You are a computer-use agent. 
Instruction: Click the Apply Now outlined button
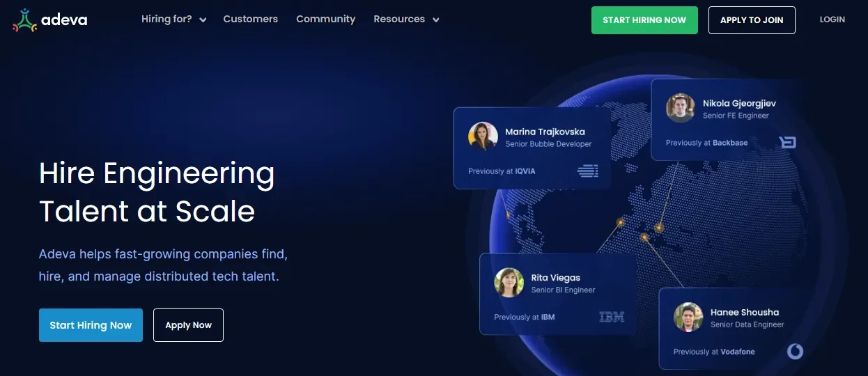coord(188,325)
